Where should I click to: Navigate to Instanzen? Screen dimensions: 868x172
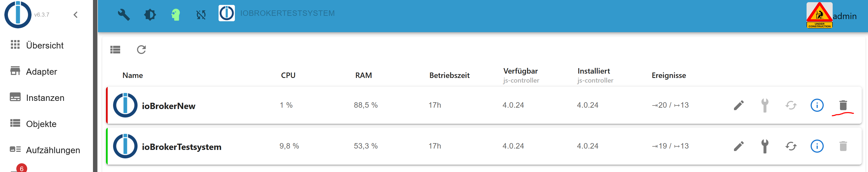pos(45,98)
